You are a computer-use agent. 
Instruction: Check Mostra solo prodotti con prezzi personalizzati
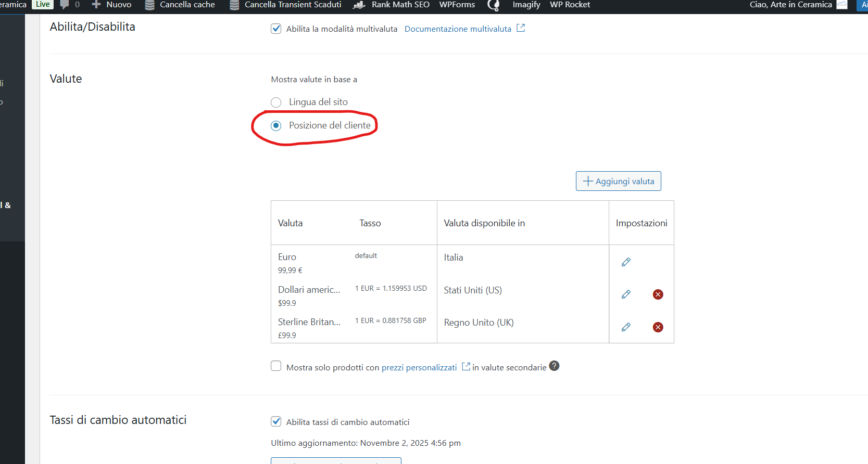point(276,366)
